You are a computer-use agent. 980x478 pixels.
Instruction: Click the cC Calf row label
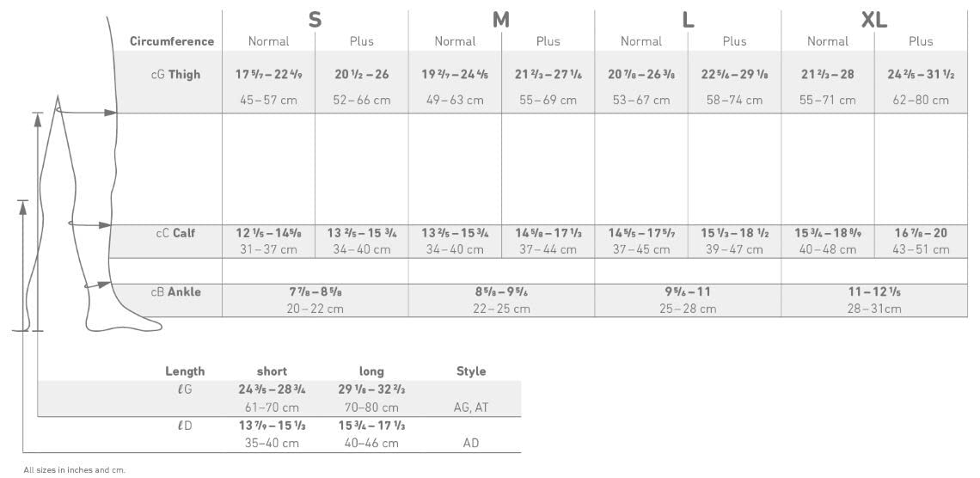175,232
